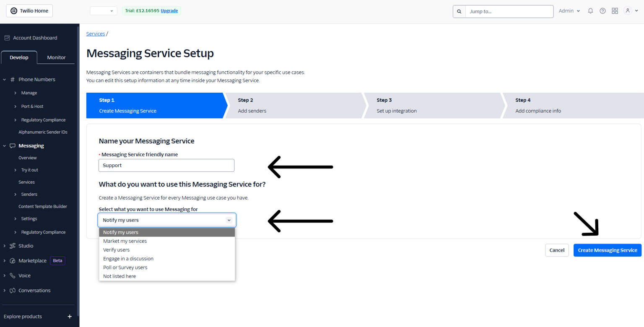Expand the Marketplace section

[5, 261]
